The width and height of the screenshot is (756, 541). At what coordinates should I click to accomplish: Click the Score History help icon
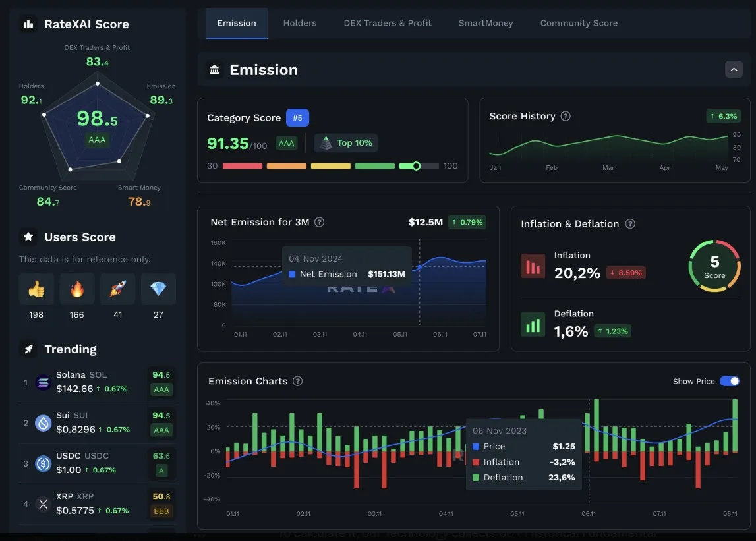click(x=566, y=116)
